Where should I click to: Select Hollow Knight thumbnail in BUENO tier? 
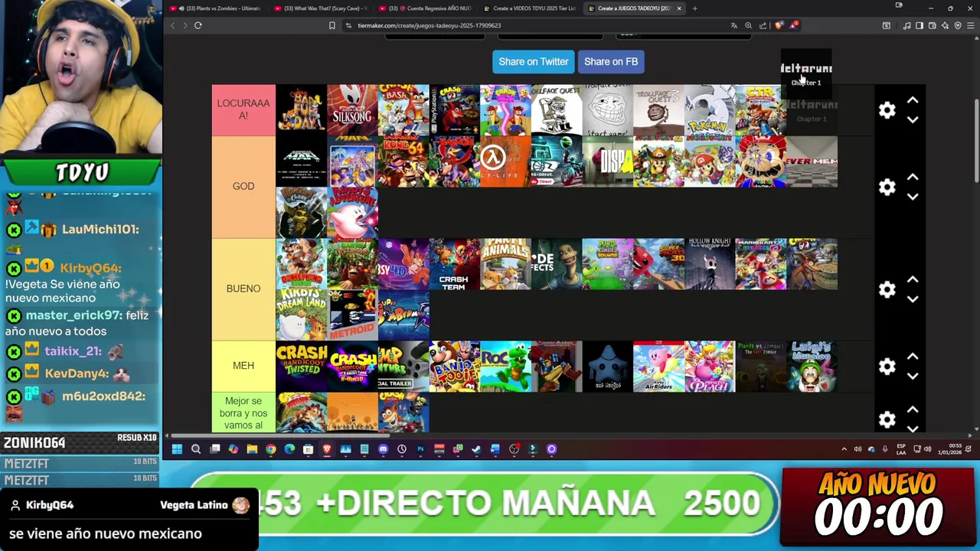point(710,264)
